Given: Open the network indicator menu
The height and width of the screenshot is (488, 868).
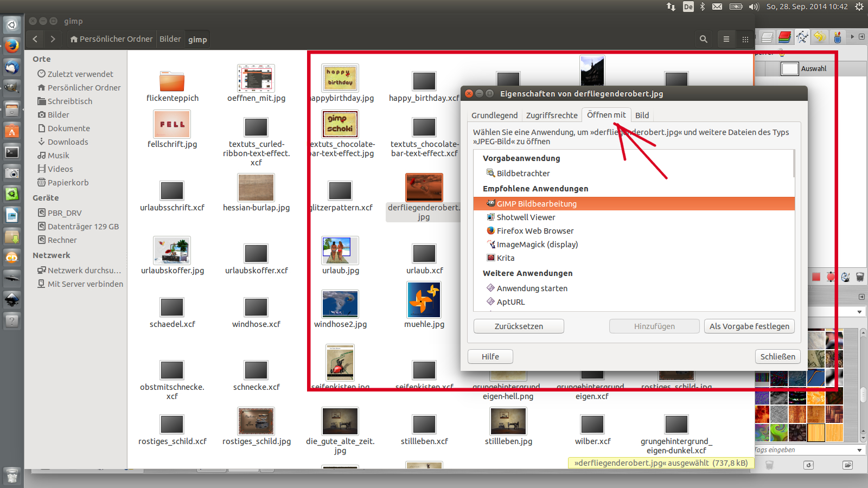Looking at the screenshot, I should pos(671,7).
